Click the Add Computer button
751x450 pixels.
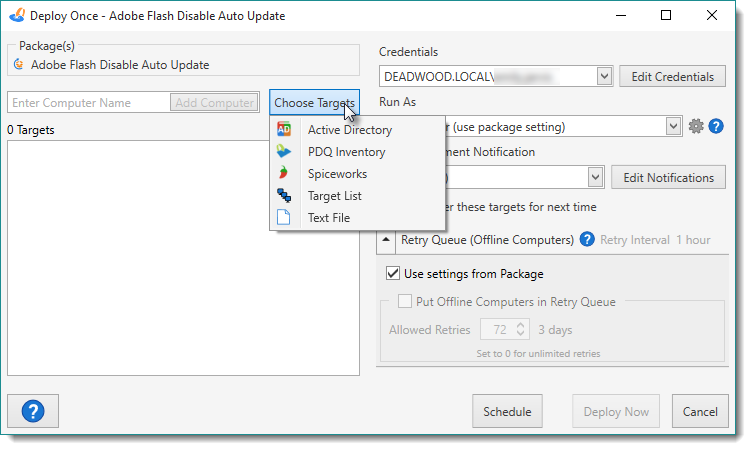tap(214, 102)
